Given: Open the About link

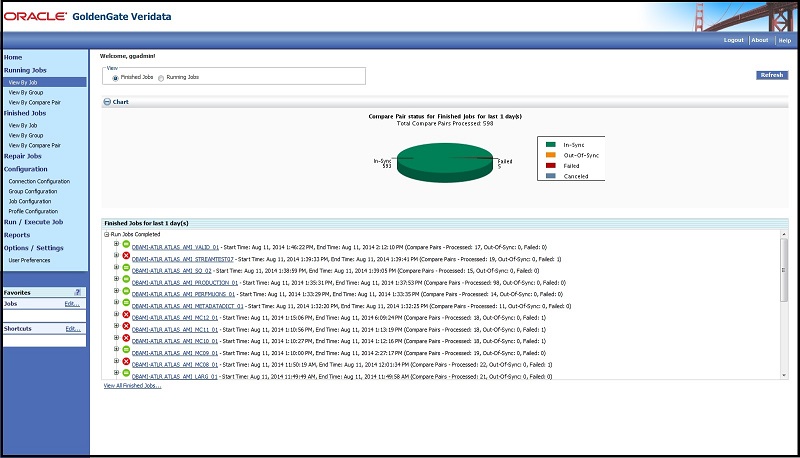Looking at the screenshot, I should pyautogui.click(x=760, y=40).
